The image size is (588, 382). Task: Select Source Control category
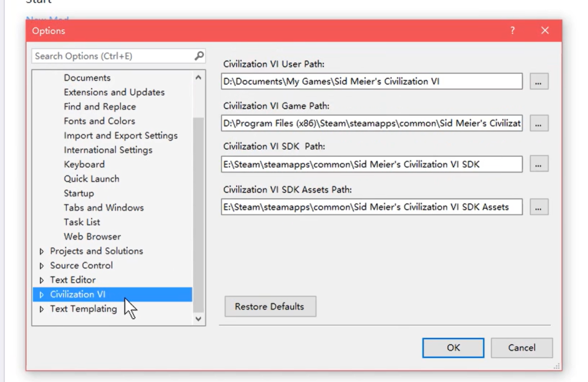(81, 266)
